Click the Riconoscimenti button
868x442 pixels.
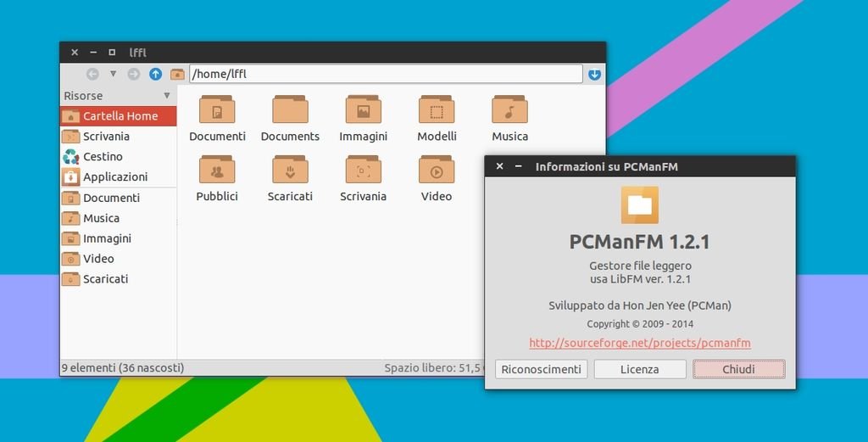point(542,369)
